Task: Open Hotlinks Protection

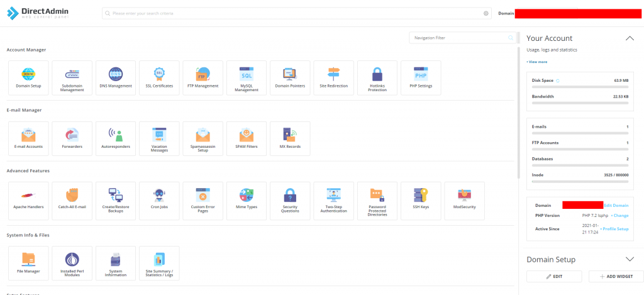Action: [377, 78]
